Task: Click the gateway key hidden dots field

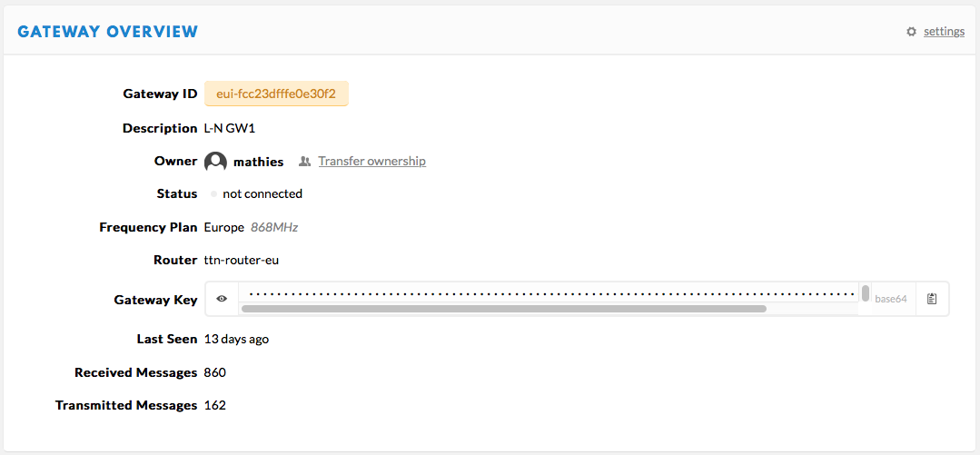Action: pos(549,292)
